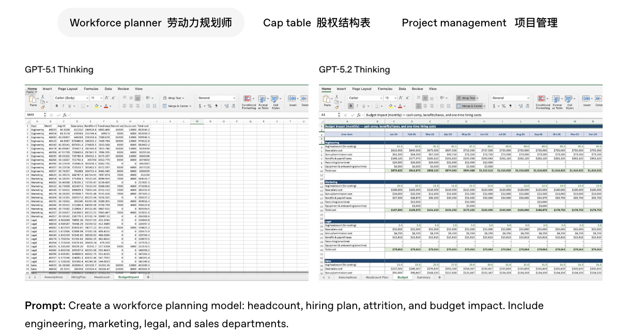Screen dimensions: 644x336
Task: Toggle Bold formatting in the left workbook
Action: (x=56, y=105)
